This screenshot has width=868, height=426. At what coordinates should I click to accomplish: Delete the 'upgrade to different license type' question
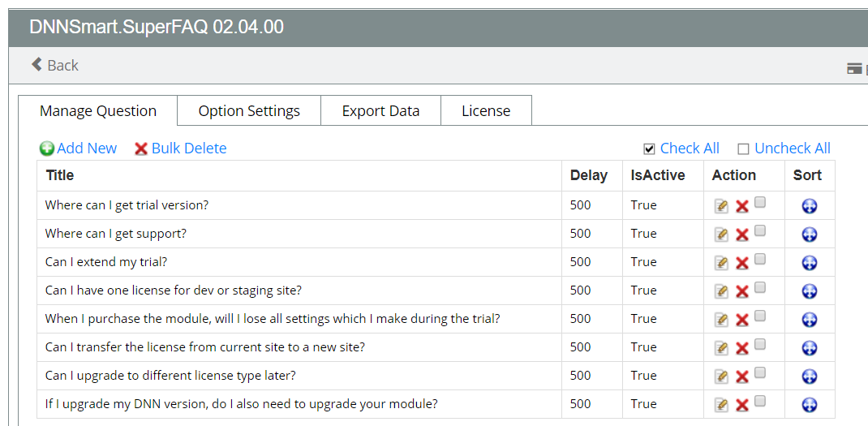(741, 377)
